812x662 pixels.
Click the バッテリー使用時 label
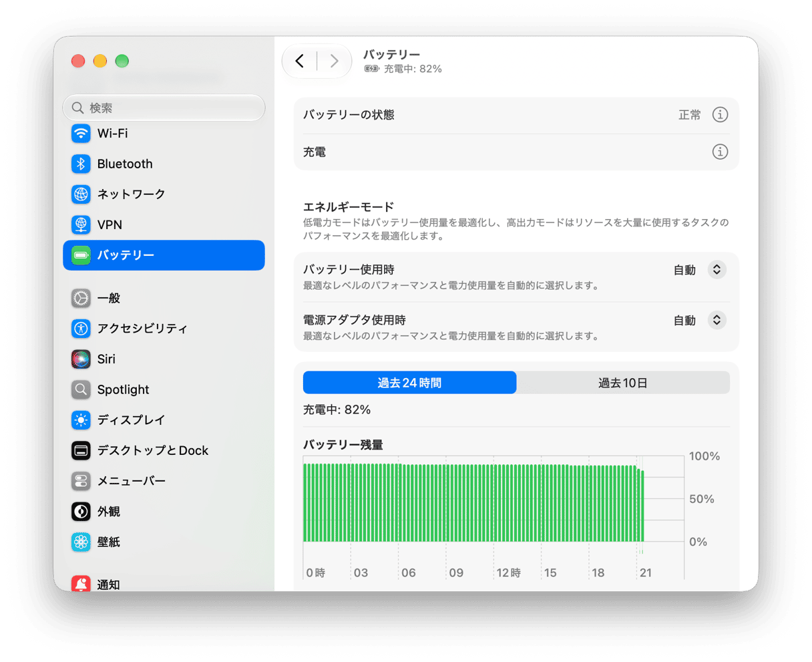coord(349,269)
